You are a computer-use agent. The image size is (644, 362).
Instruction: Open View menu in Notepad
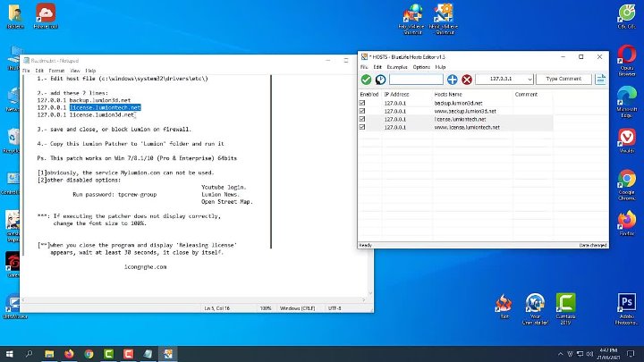pos(75,71)
